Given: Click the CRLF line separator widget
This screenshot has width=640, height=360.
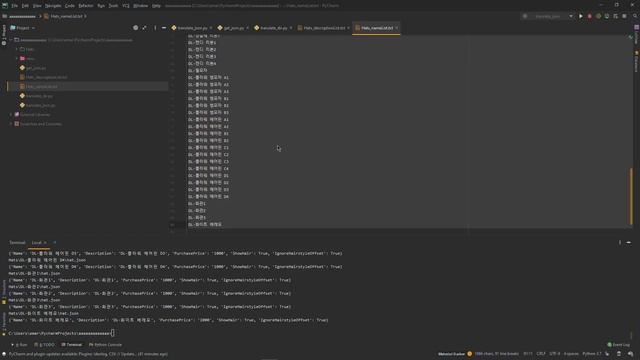Looking at the screenshot, I should (x=541, y=354).
